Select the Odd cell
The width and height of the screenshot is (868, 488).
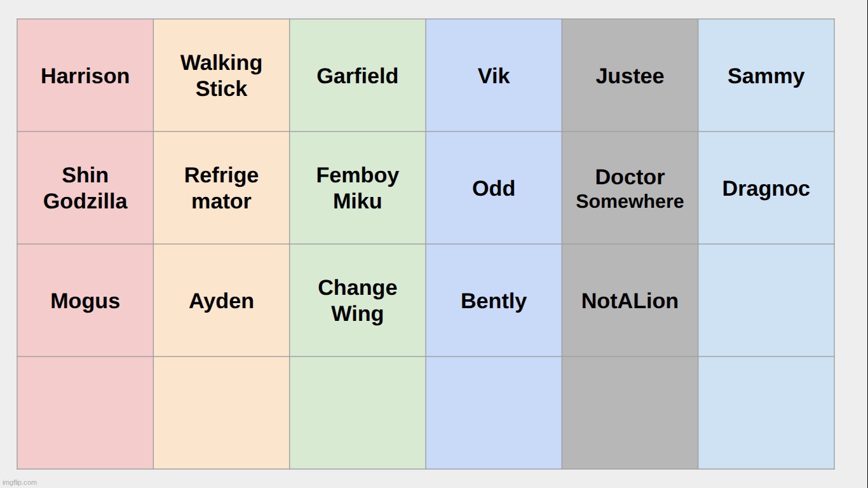coord(494,188)
